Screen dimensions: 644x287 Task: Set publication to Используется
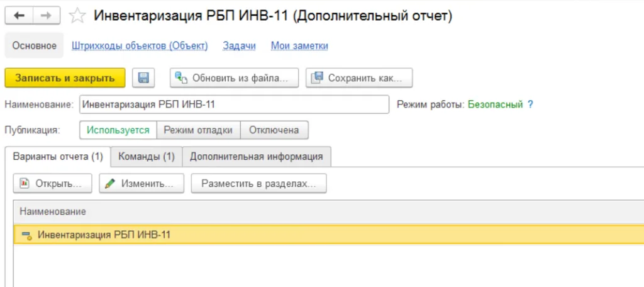(118, 130)
